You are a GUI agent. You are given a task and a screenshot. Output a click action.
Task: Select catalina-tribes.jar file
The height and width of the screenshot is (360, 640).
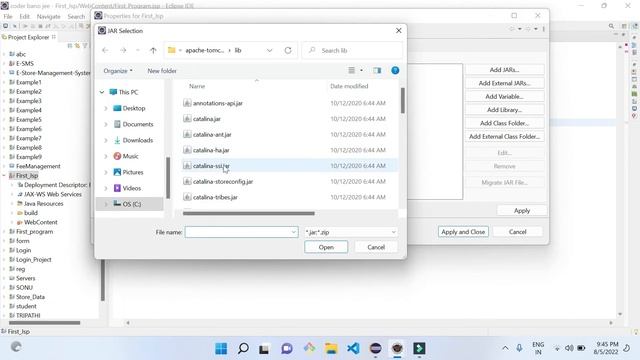point(215,197)
